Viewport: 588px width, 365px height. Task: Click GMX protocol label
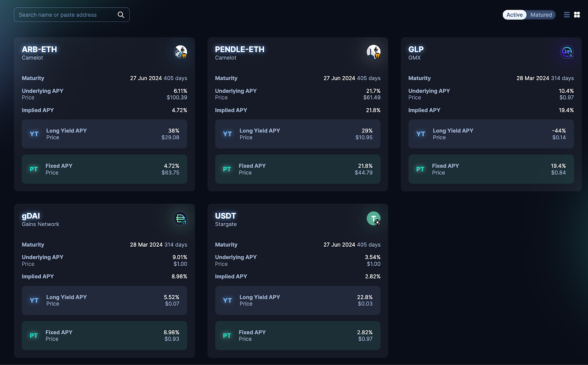(414, 58)
